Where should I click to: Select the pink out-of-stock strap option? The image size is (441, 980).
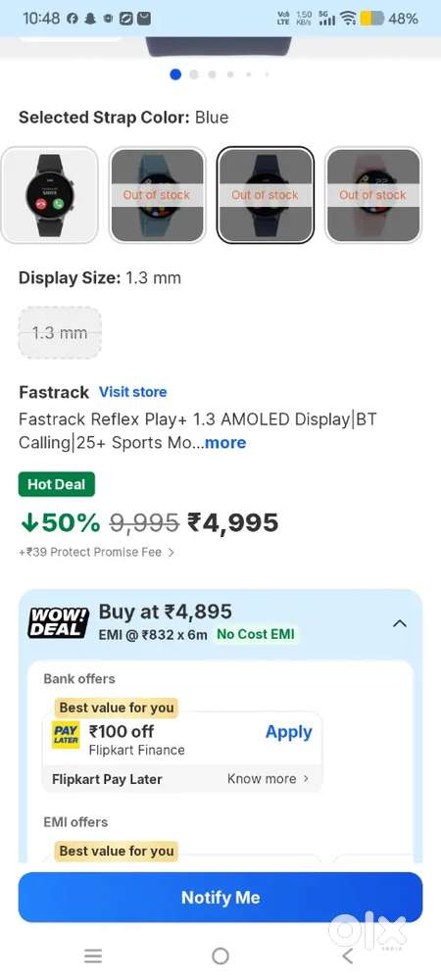coord(373,195)
